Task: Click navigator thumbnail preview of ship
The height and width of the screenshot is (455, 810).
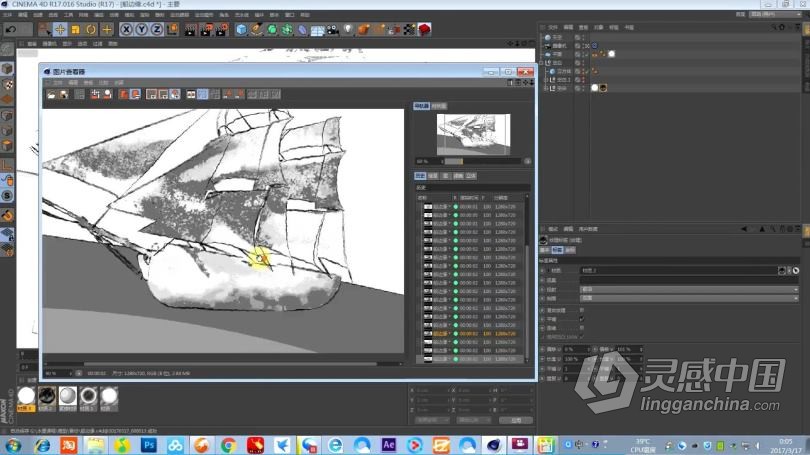Action: (x=473, y=134)
